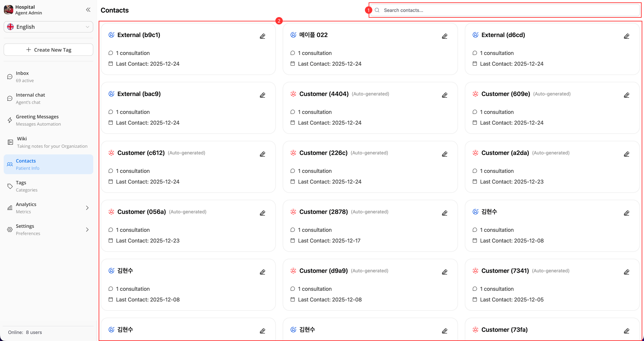Collapse the left sidebar
The image size is (644, 341).
(x=88, y=10)
